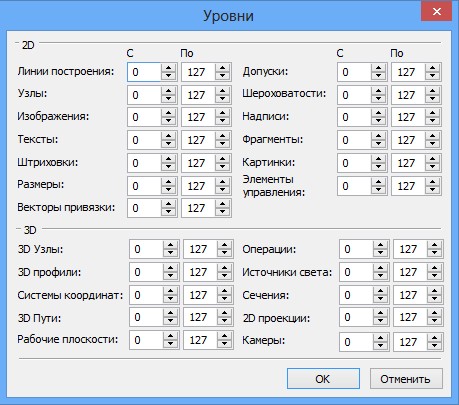Increase the 3D Узлы 'С' value
Image resolution: width=459 pixels, height=405 pixels.
pyautogui.click(x=170, y=245)
